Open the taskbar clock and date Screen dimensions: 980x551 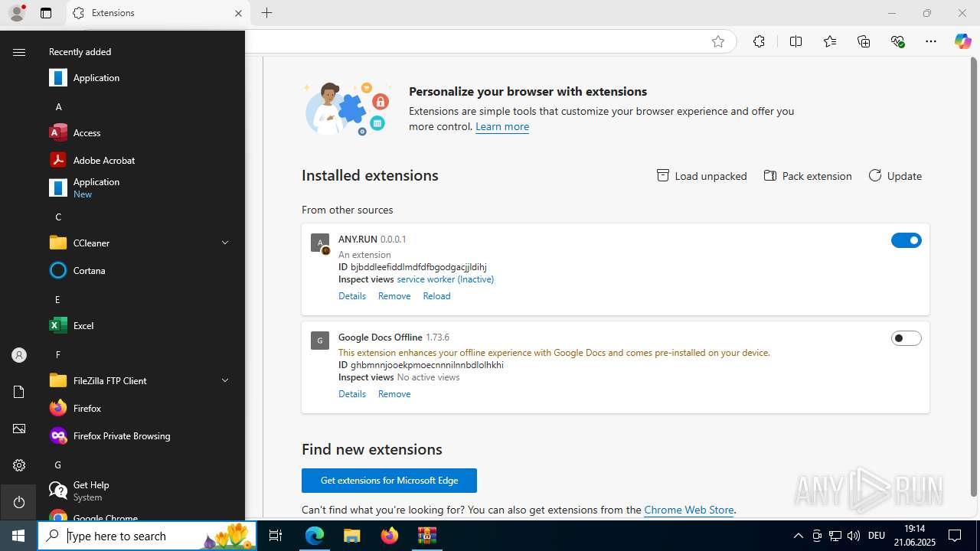pos(914,536)
